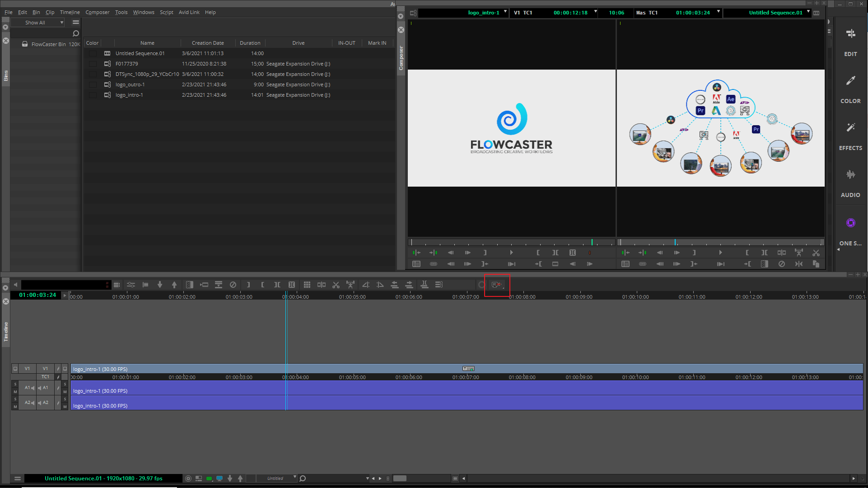The width and height of the screenshot is (868, 488).
Task: Click the Quick Transition icon in timeline toolbar
Action: coord(190,285)
